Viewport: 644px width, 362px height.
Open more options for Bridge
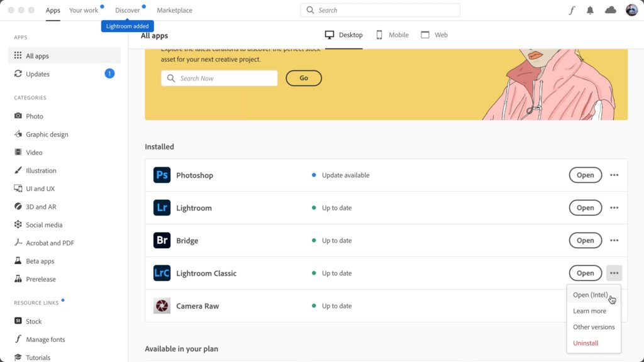tap(614, 241)
